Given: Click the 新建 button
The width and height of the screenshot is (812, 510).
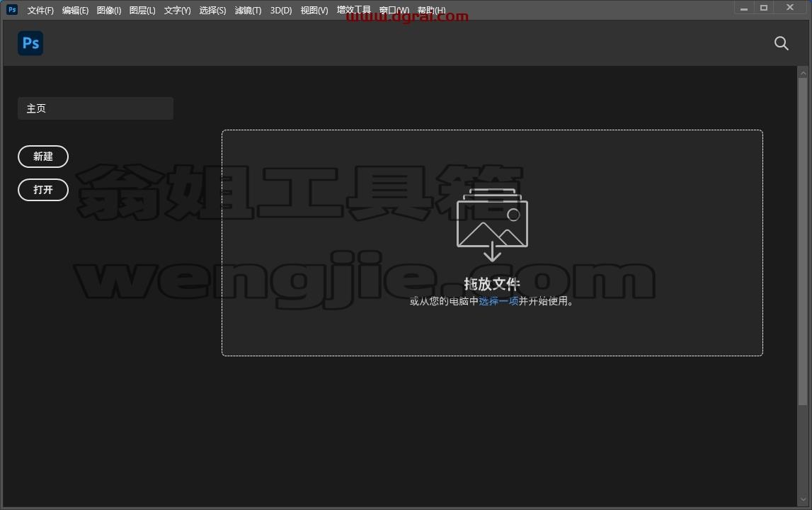Looking at the screenshot, I should (43, 157).
